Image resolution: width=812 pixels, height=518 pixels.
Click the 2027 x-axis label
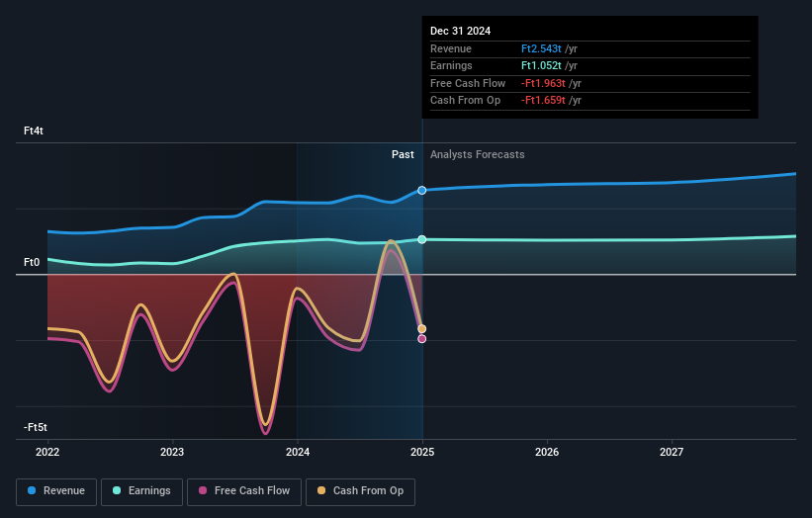tap(672, 453)
